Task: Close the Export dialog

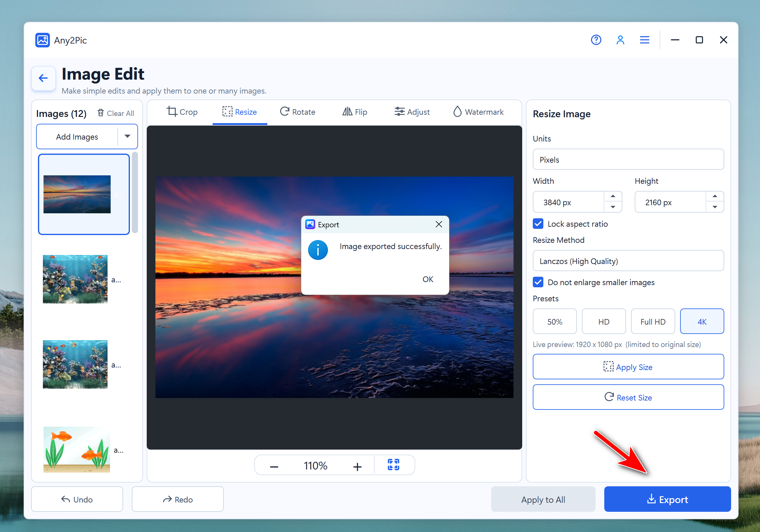Action: [x=439, y=224]
